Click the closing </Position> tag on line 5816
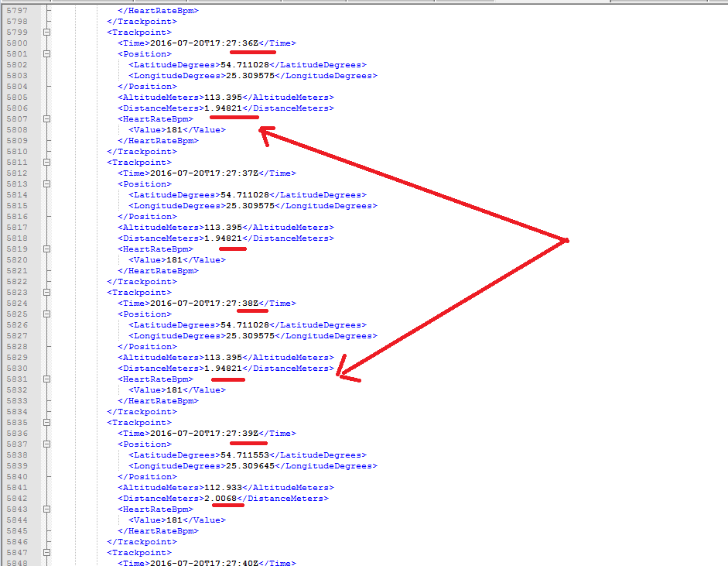The image size is (728, 566). (x=148, y=217)
